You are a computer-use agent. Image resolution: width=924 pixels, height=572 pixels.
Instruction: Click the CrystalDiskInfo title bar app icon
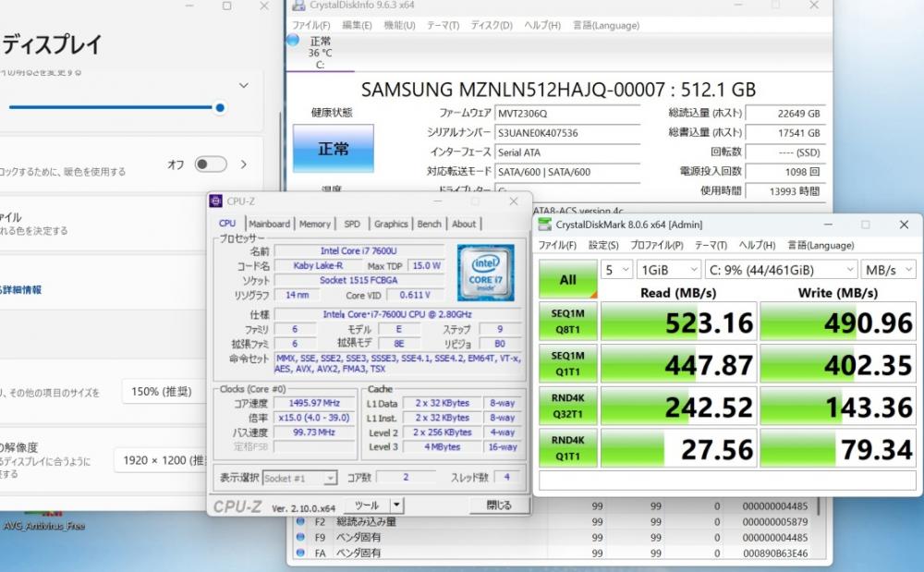pos(298,6)
